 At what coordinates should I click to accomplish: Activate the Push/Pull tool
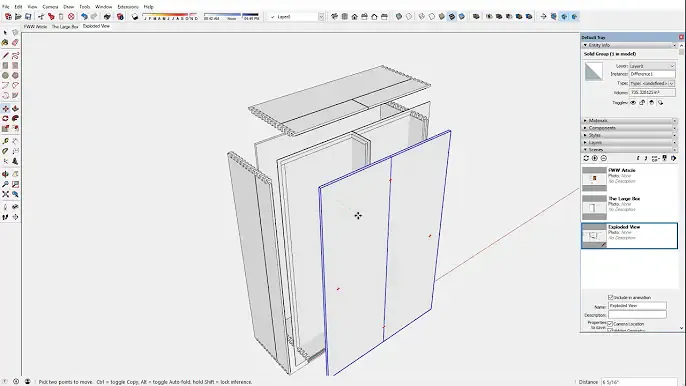click(15, 109)
